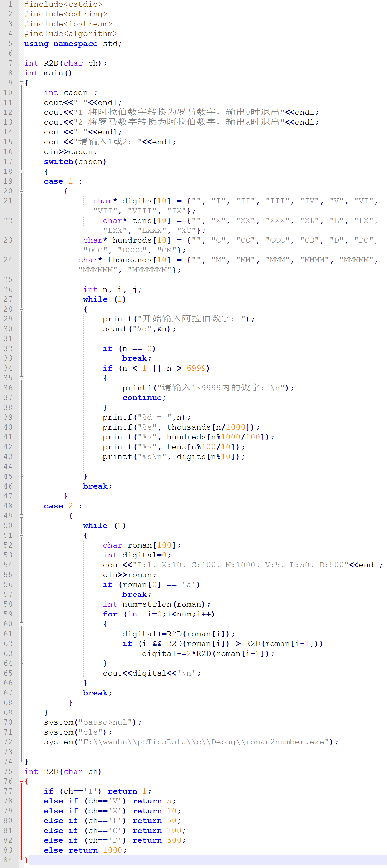This screenshot has width=387, height=868.
Task: Click the 'case 2 :' label
Action: click(63, 506)
